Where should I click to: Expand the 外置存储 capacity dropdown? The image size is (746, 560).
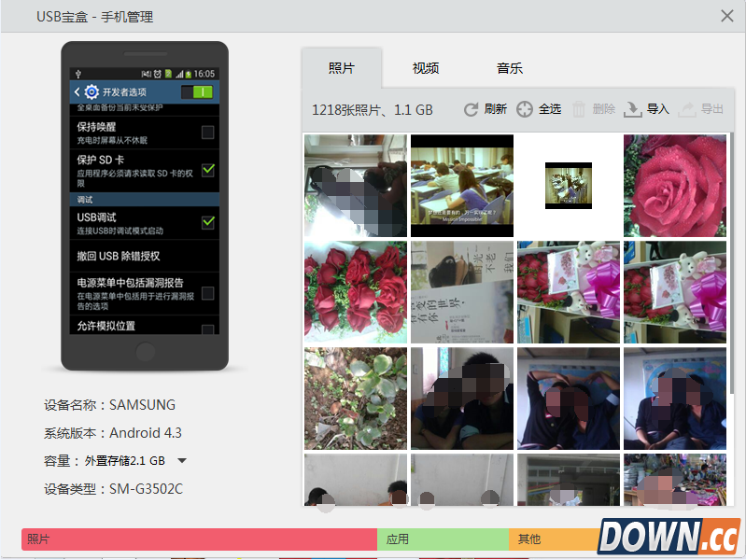182,460
